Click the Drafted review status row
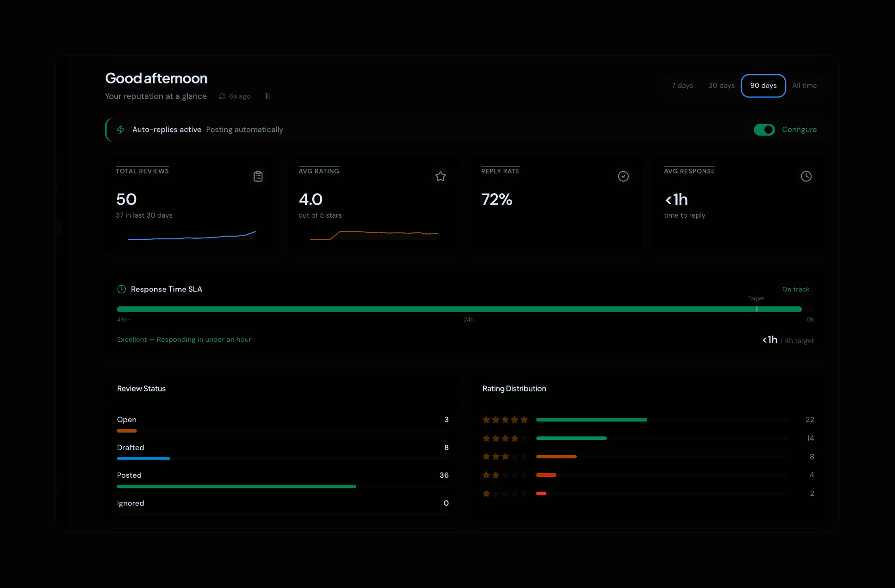Viewport: 895px width, 588px height. coord(282,452)
